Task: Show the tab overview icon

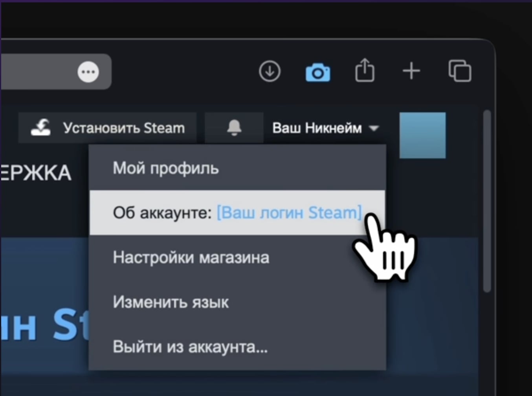Action: pos(460,71)
